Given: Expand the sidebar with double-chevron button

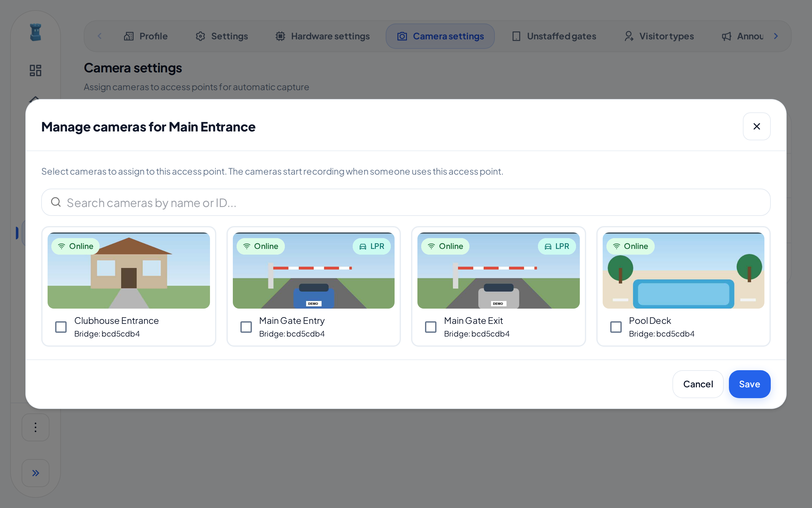Looking at the screenshot, I should click(x=36, y=473).
